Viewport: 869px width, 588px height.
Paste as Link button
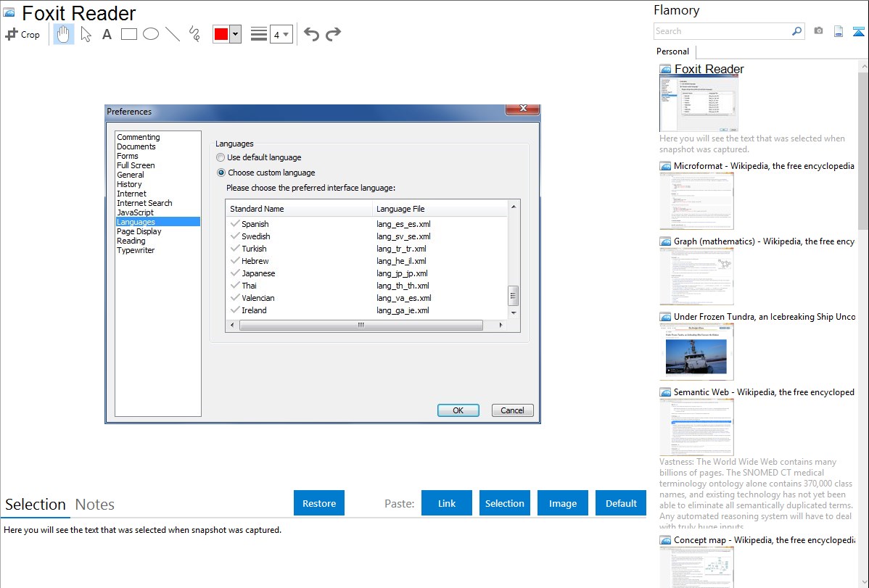point(447,503)
